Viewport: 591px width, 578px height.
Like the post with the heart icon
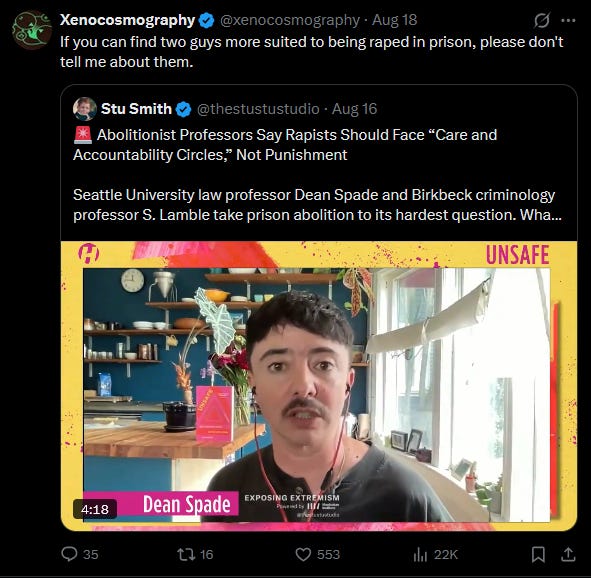click(x=303, y=555)
